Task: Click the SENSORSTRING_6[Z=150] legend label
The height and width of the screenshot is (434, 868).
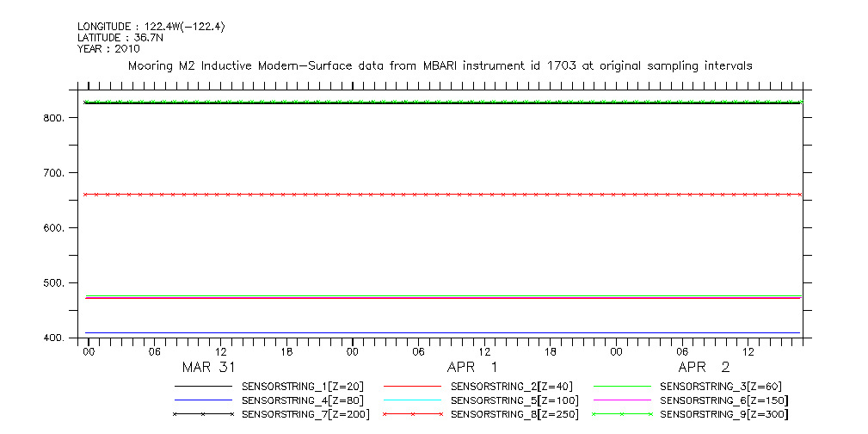Action: (x=723, y=400)
